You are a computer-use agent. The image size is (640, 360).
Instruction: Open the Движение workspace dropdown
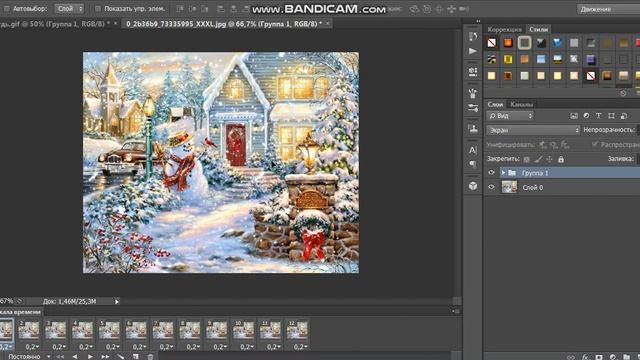[608, 9]
